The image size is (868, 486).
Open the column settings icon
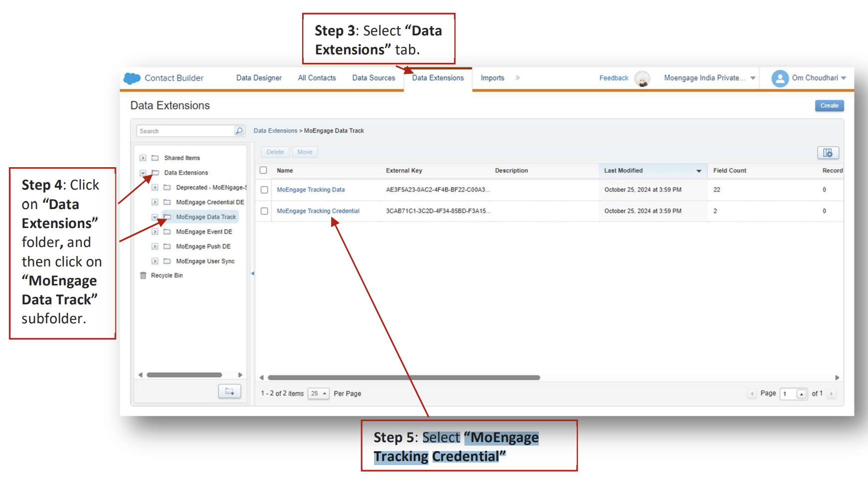[828, 153]
